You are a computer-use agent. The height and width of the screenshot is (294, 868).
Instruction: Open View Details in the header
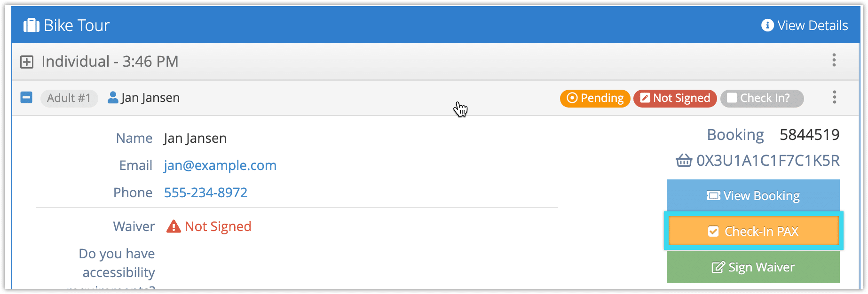point(805,25)
